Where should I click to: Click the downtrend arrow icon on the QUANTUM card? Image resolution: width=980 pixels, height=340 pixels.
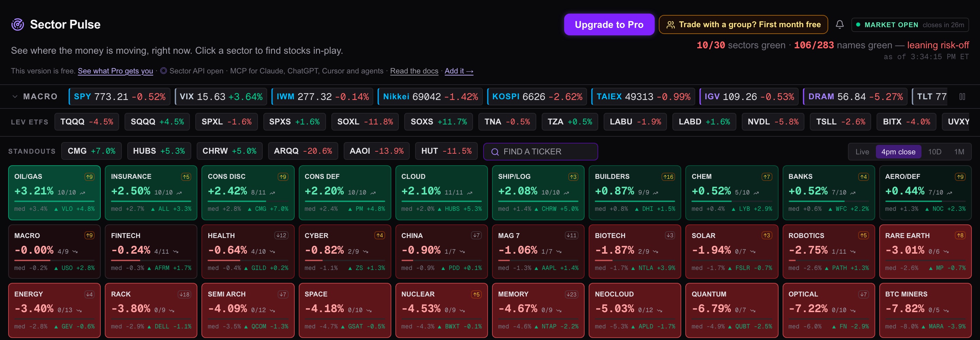[x=753, y=310]
